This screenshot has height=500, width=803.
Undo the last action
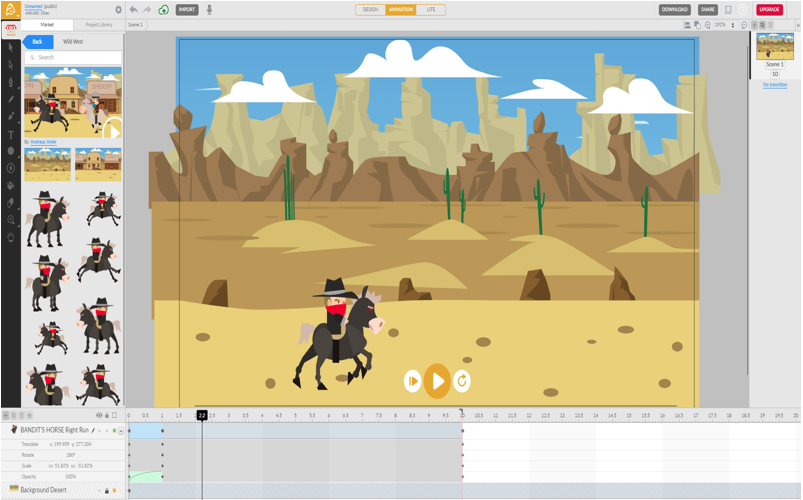[134, 10]
